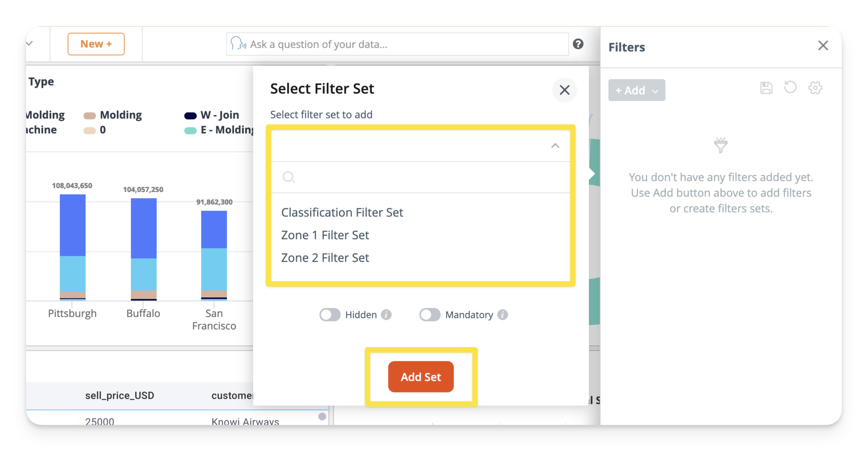Click the Hidden info icon
The width and height of the screenshot is (868, 451).
point(386,315)
